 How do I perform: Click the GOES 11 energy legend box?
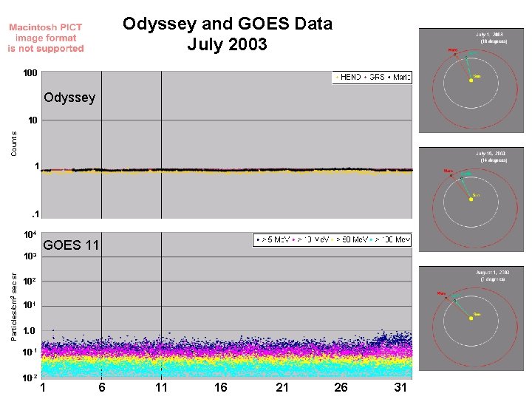coord(332,240)
